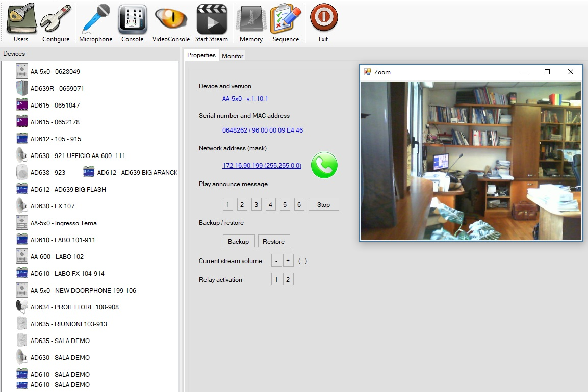The width and height of the screenshot is (588, 392).
Task: Activate relay 2
Action: pos(288,279)
